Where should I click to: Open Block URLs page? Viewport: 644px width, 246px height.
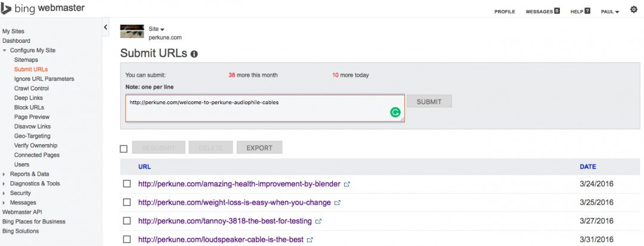tap(29, 107)
